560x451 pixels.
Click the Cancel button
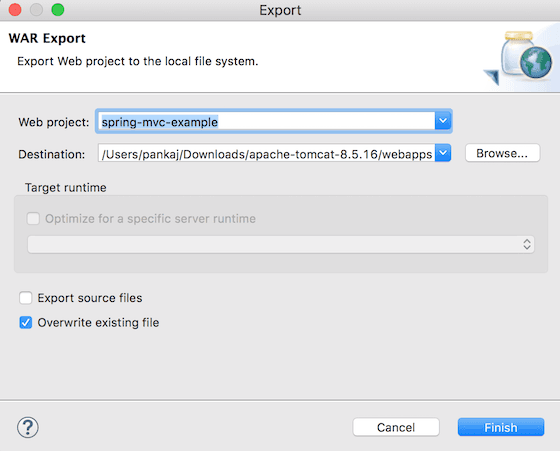click(x=396, y=427)
